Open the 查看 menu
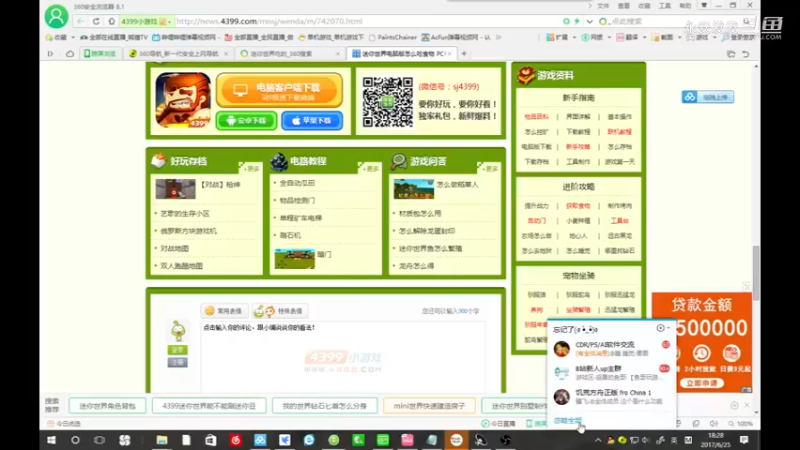The image size is (800, 450). (623, 6)
